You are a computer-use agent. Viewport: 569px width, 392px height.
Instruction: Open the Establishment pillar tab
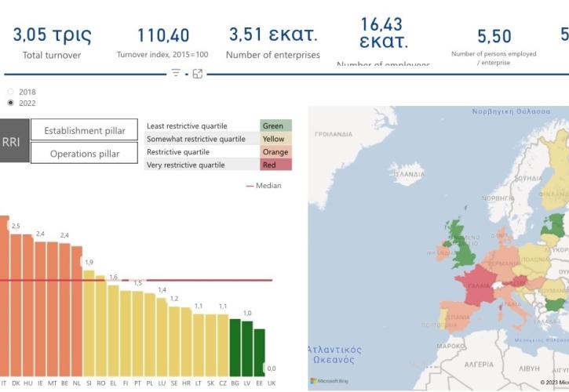tap(84, 130)
